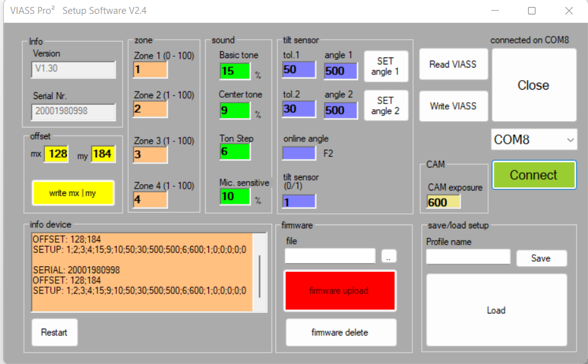
Task: Click the firmware delete button
Action: tap(341, 332)
